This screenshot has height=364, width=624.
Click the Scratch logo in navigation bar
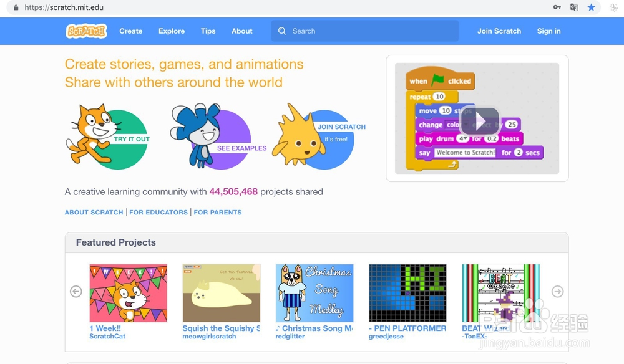pyautogui.click(x=86, y=31)
